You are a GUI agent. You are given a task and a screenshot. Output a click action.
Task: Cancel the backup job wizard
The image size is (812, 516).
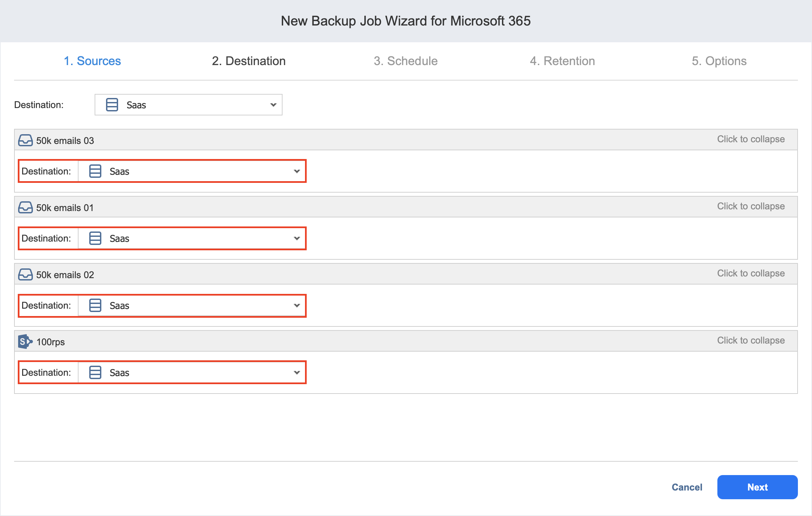tap(687, 487)
